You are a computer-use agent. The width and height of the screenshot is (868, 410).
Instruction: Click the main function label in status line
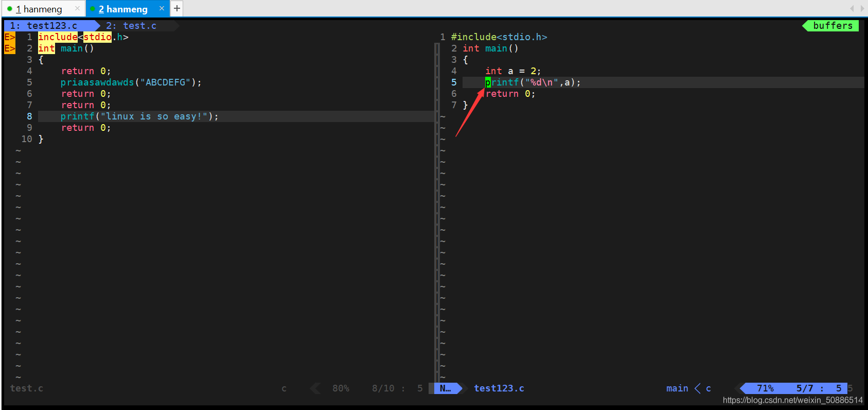[677, 388]
